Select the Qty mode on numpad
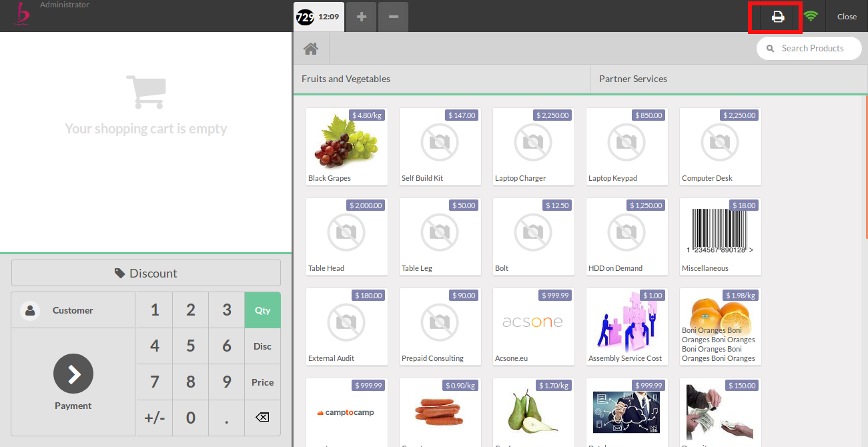This screenshot has width=868, height=447. [262, 310]
